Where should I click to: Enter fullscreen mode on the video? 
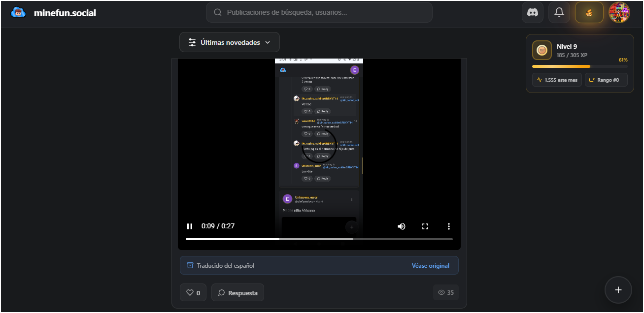[x=425, y=226]
